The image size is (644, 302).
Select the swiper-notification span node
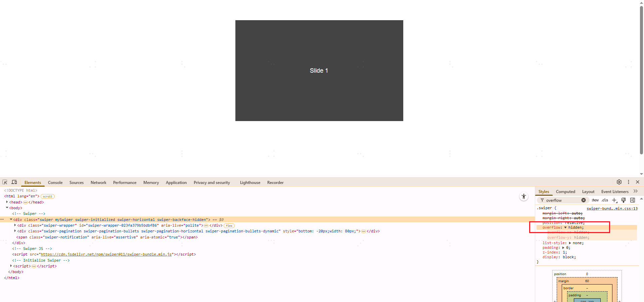coord(107,237)
